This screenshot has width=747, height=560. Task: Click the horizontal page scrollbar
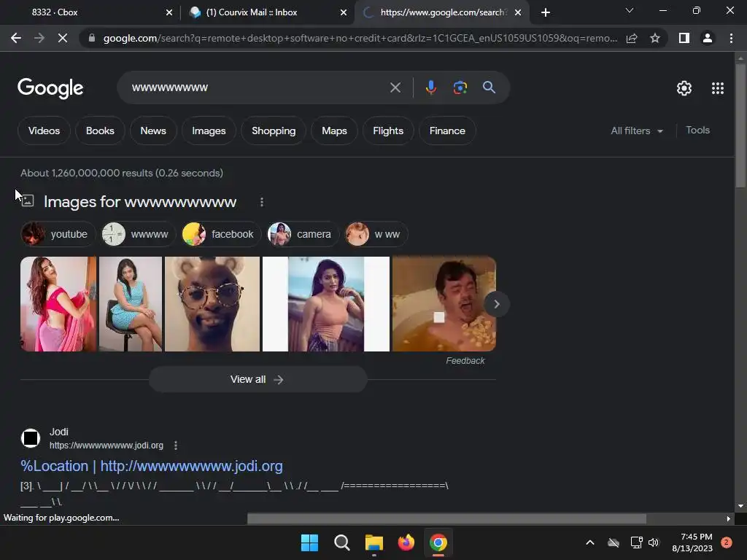click(x=447, y=518)
